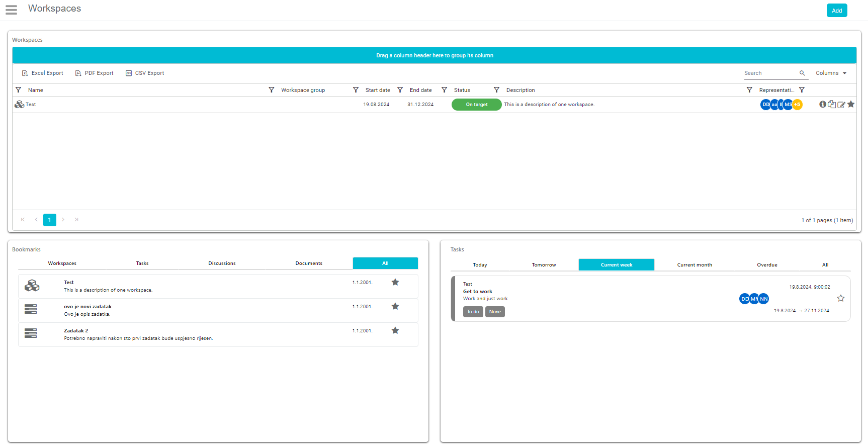Click the CSV Export button
This screenshot has height=448, width=868.
click(x=145, y=73)
